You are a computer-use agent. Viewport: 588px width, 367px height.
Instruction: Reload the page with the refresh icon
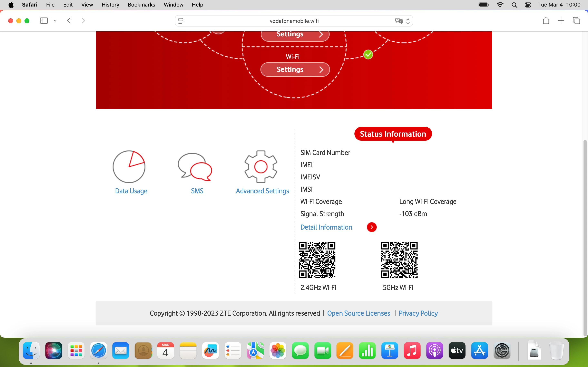point(408,21)
